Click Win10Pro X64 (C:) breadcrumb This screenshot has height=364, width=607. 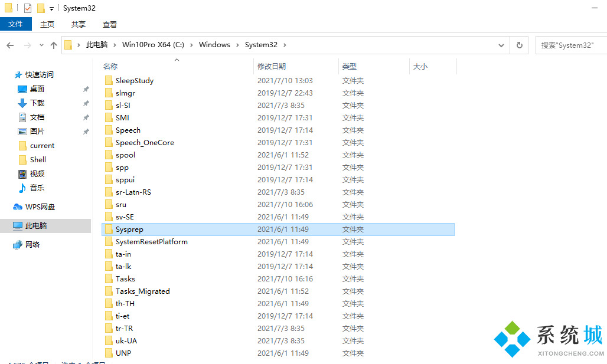153,45
